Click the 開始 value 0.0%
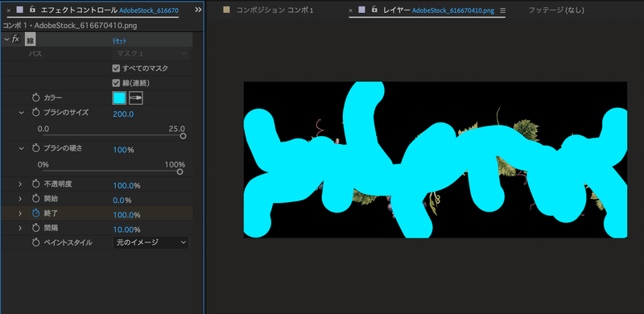The image size is (644, 314). 122,200
